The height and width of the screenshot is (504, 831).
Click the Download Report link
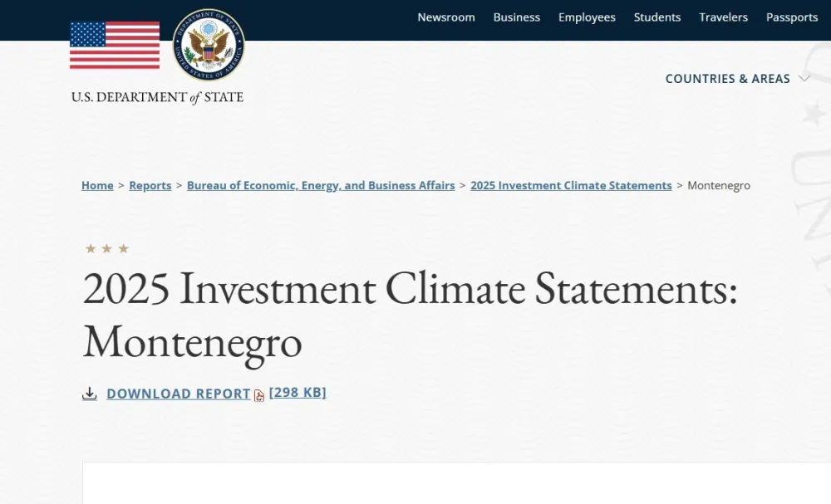click(x=179, y=394)
